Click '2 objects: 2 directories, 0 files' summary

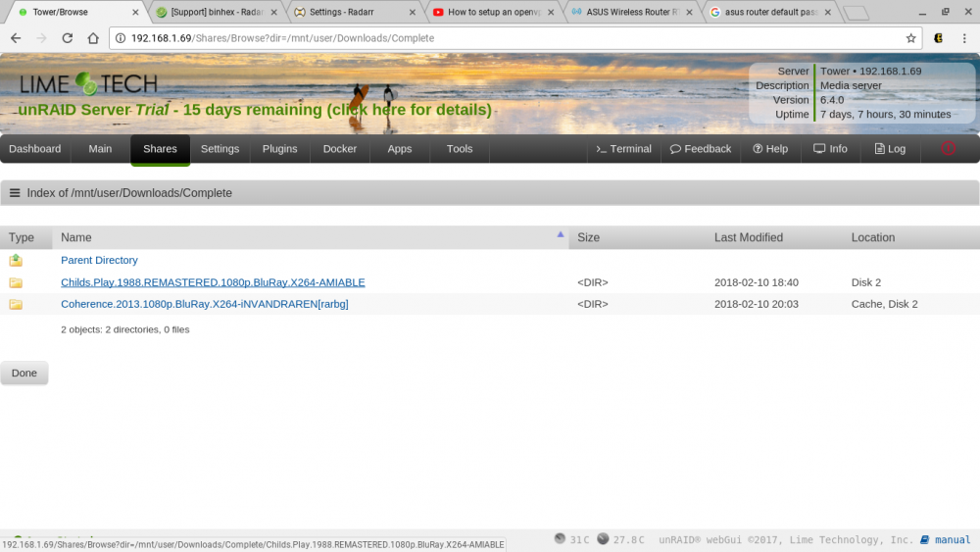click(x=125, y=329)
